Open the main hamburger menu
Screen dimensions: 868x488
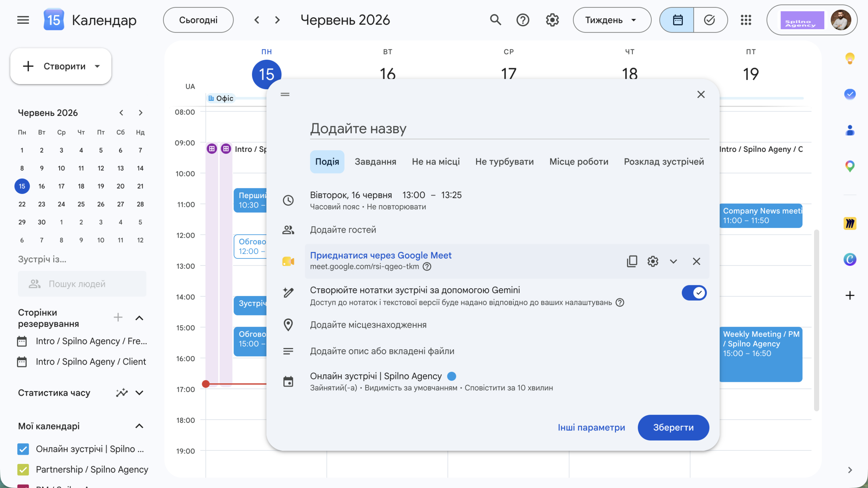[23, 20]
